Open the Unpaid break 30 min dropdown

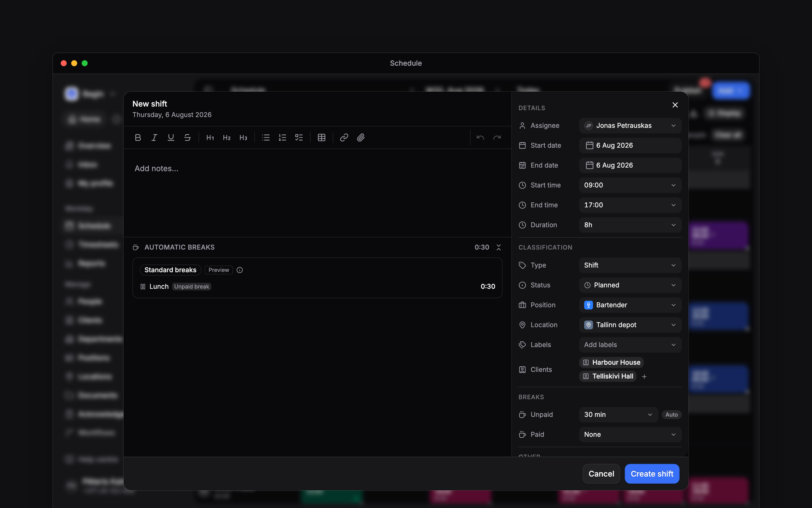(x=618, y=415)
